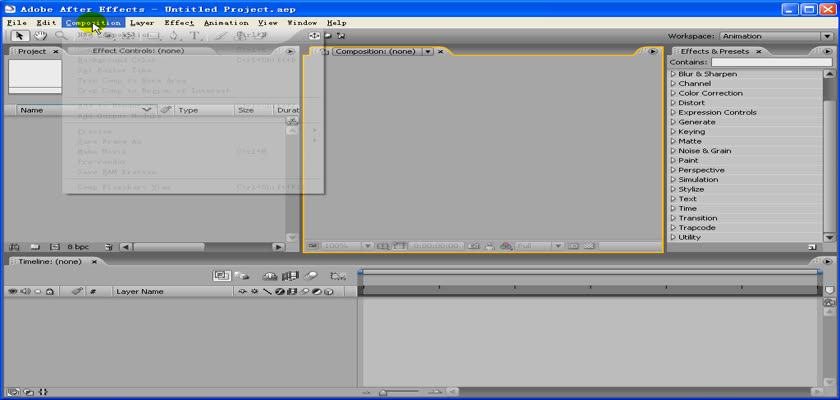Expand the Switches pane button at Timeline bottom
Image resolution: width=840 pixels, height=400 pixels.
click(14, 392)
